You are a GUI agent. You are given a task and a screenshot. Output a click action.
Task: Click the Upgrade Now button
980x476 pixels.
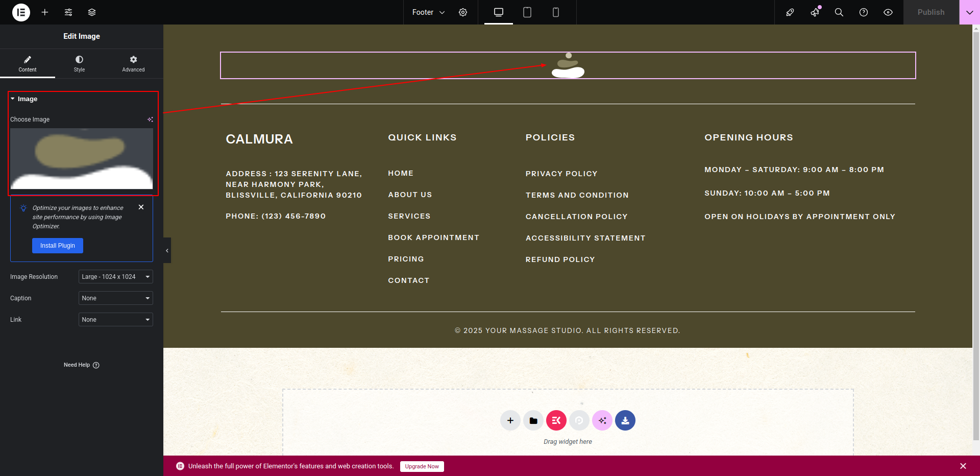(422, 466)
